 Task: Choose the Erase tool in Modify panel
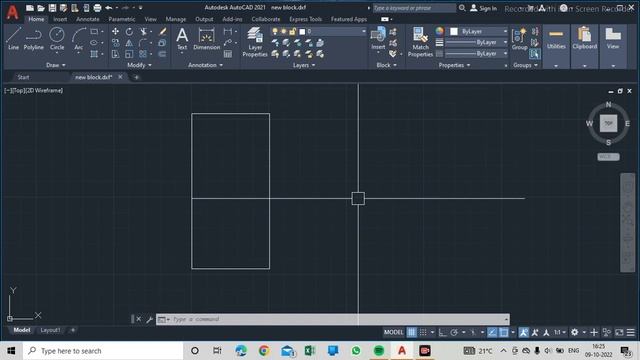tap(162, 31)
